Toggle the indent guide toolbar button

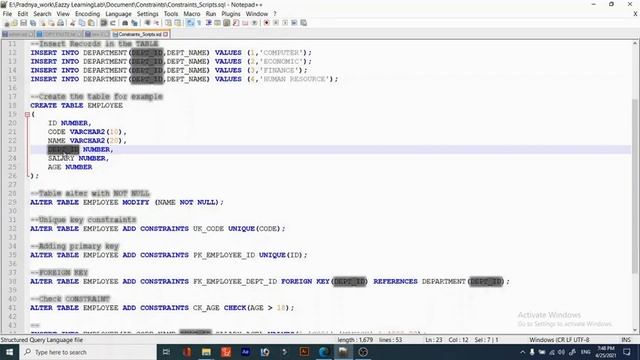click(x=209, y=23)
